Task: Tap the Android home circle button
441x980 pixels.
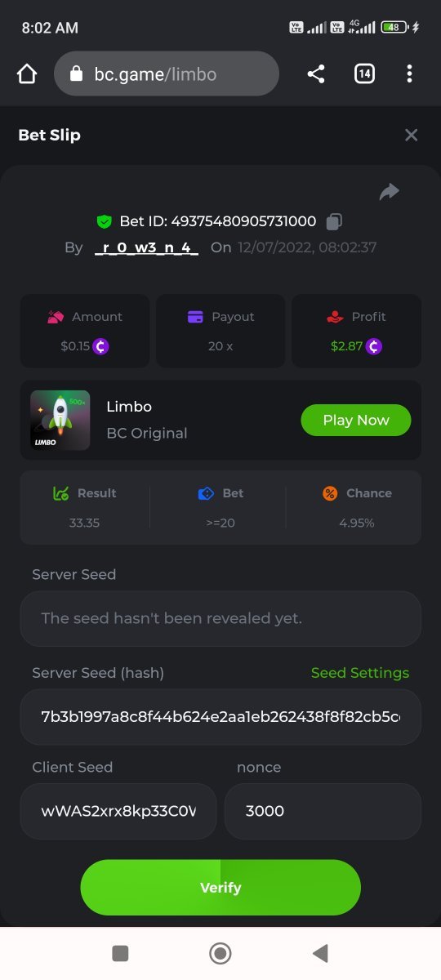Action: click(x=220, y=953)
